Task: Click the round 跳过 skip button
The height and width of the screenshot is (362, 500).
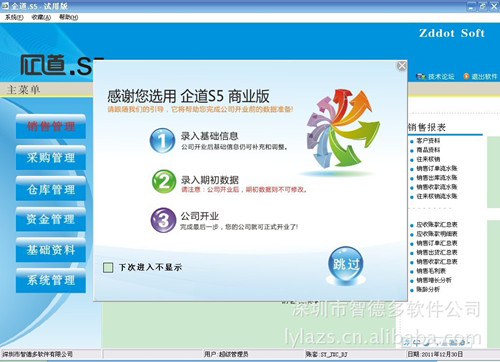Action: tap(345, 265)
